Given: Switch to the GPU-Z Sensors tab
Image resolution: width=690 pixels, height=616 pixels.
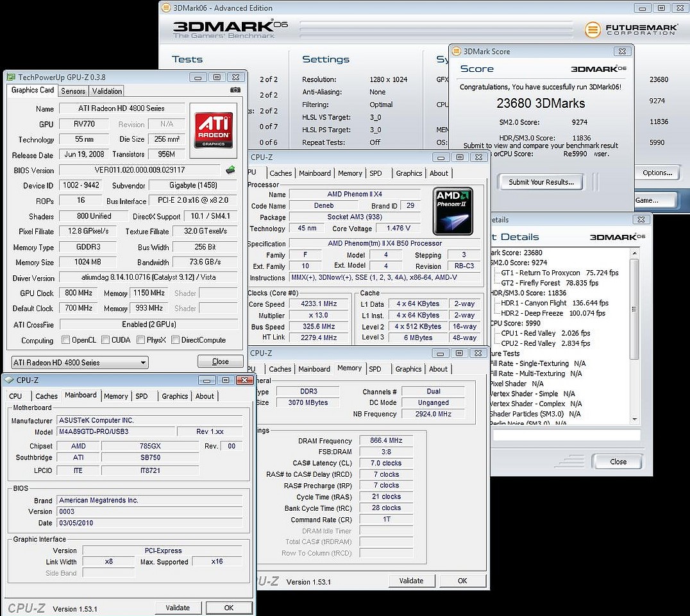Looking at the screenshot, I should coord(73,91).
